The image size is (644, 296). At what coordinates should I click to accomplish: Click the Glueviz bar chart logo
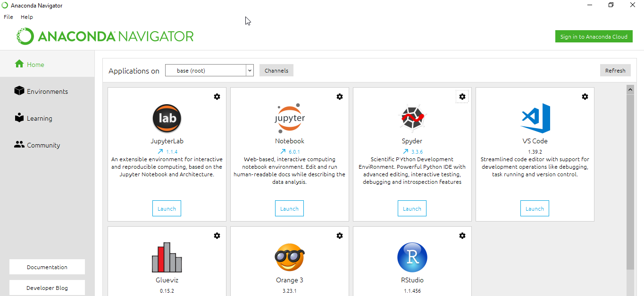coord(167,257)
